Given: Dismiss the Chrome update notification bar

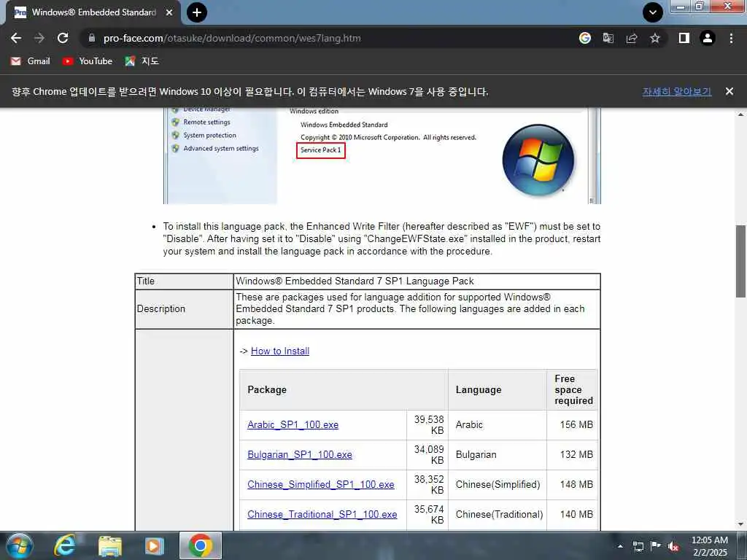Looking at the screenshot, I should [x=729, y=91].
